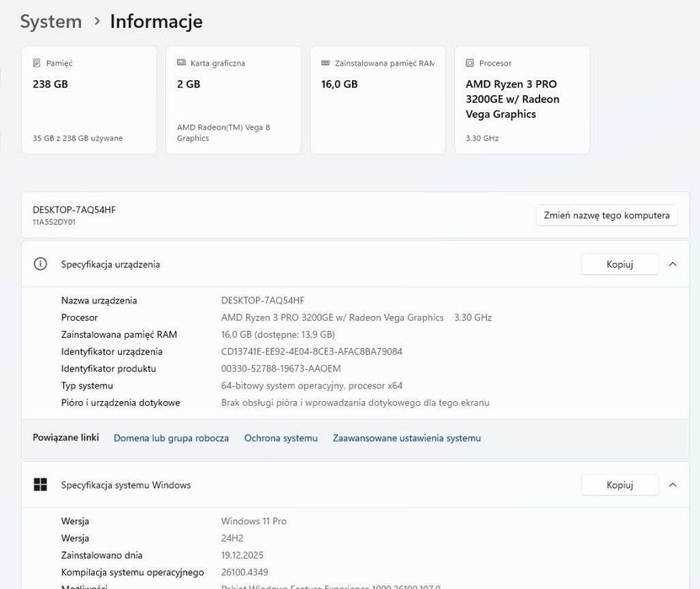Click the OS build 26100.4349
This screenshot has height=589, width=700.
(x=244, y=572)
